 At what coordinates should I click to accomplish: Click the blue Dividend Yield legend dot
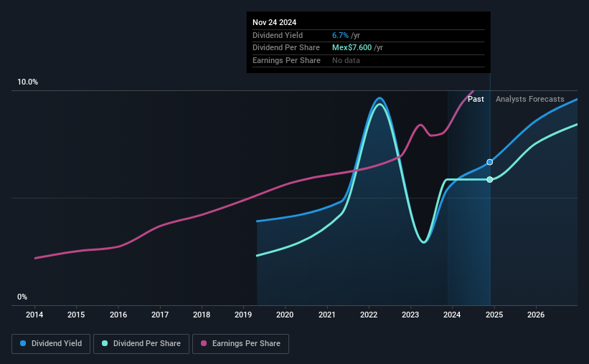[23, 343]
